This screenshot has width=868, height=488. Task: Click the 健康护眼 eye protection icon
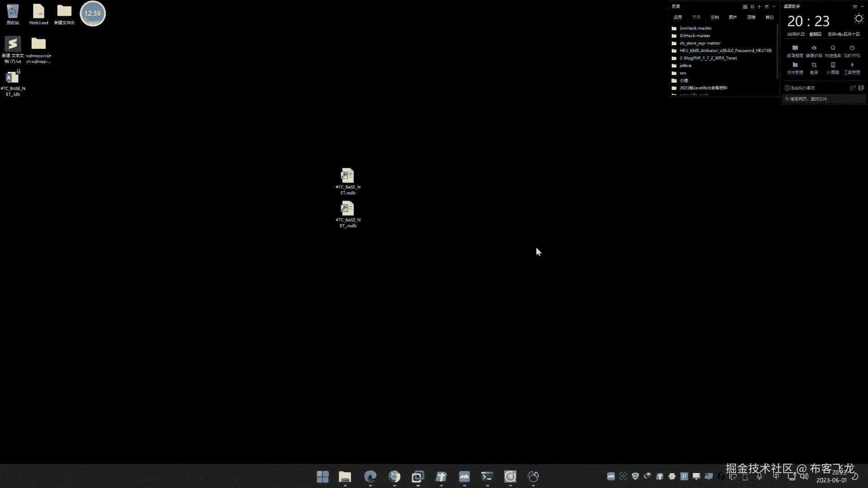814,48
